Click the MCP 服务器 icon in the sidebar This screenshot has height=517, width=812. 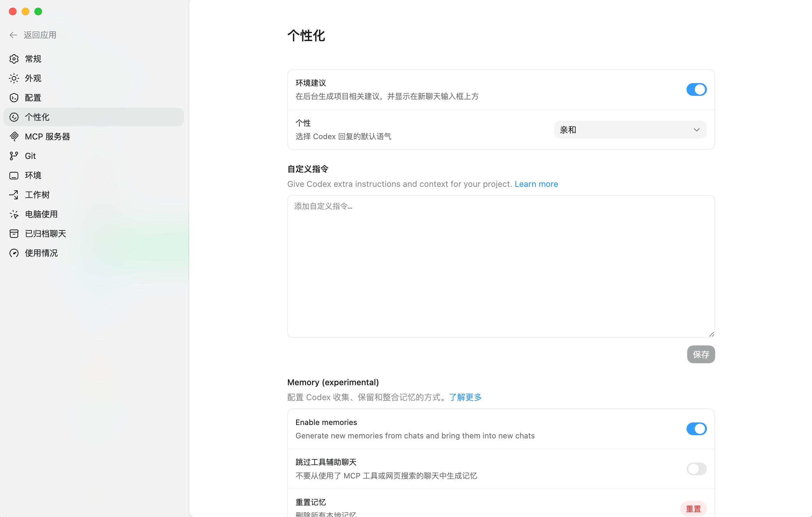click(x=14, y=137)
